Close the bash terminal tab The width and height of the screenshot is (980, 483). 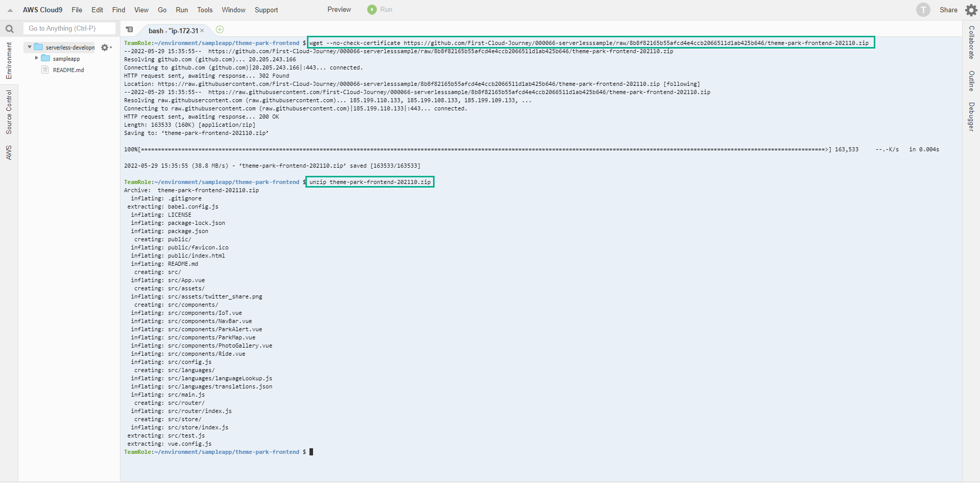click(202, 31)
